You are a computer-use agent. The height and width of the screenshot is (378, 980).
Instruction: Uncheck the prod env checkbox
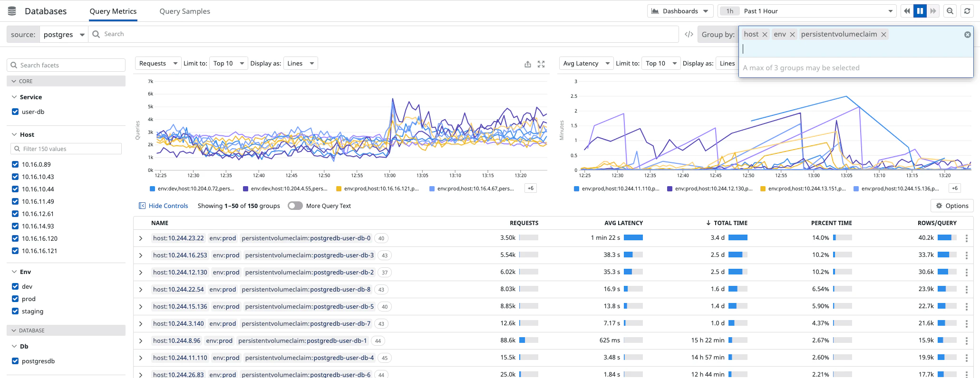pos(15,299)
